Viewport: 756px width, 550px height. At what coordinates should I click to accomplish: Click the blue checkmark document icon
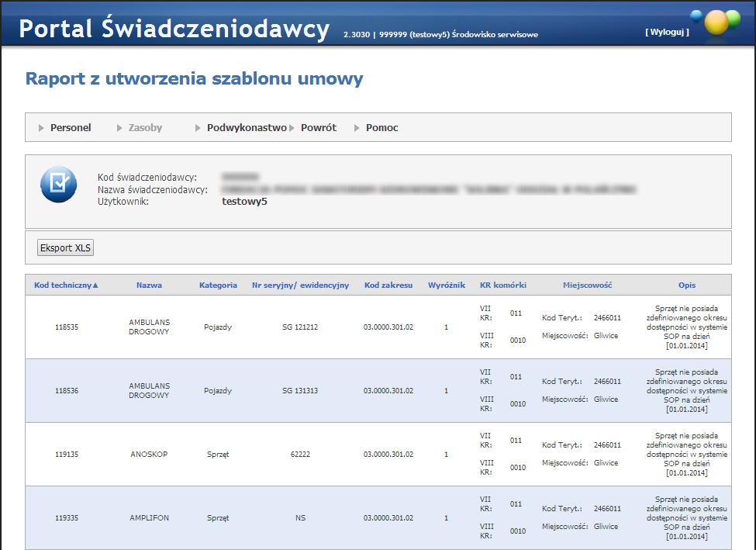59,185
